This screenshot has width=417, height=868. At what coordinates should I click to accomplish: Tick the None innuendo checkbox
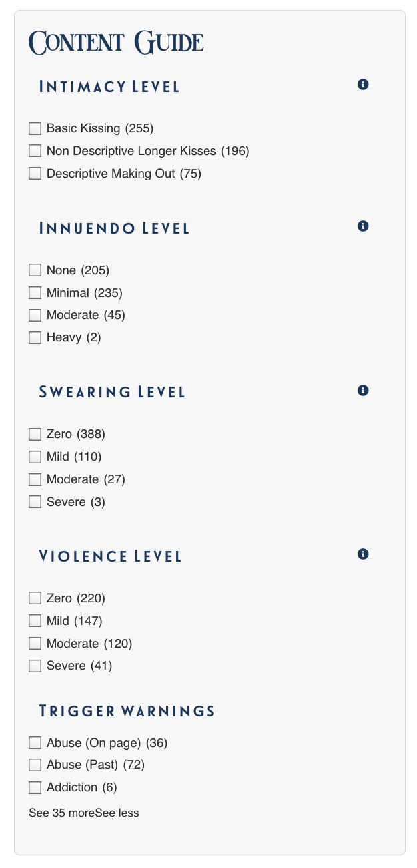pos(35,270)
